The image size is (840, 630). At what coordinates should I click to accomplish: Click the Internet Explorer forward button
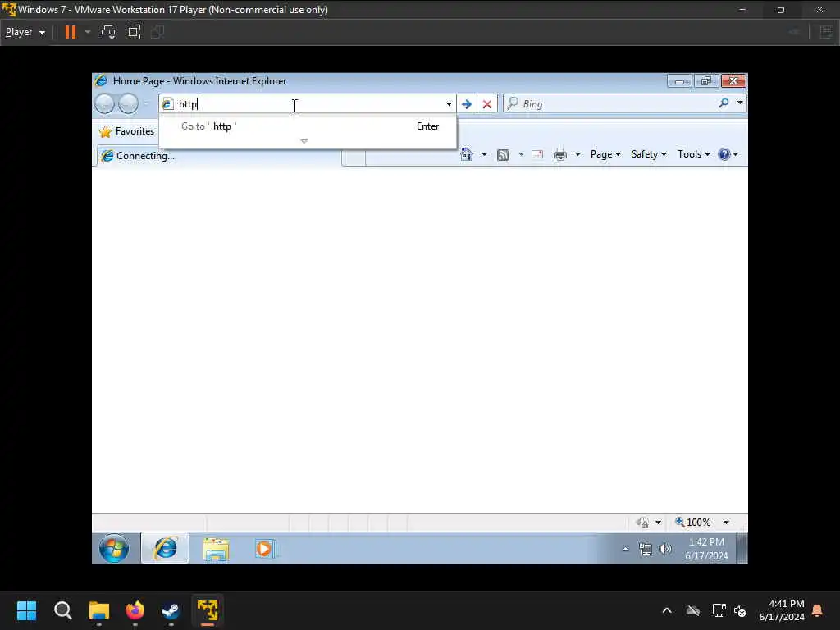click(128, 104)
